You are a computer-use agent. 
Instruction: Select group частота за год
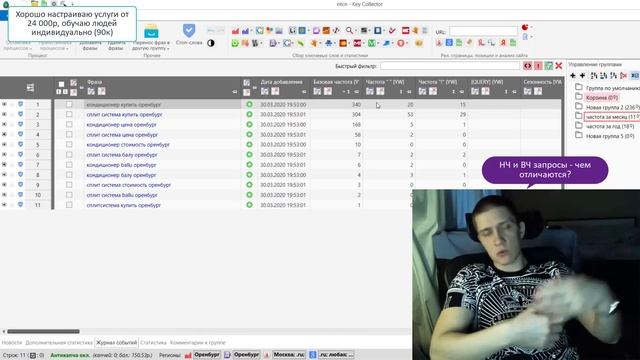tap(610, 127)
